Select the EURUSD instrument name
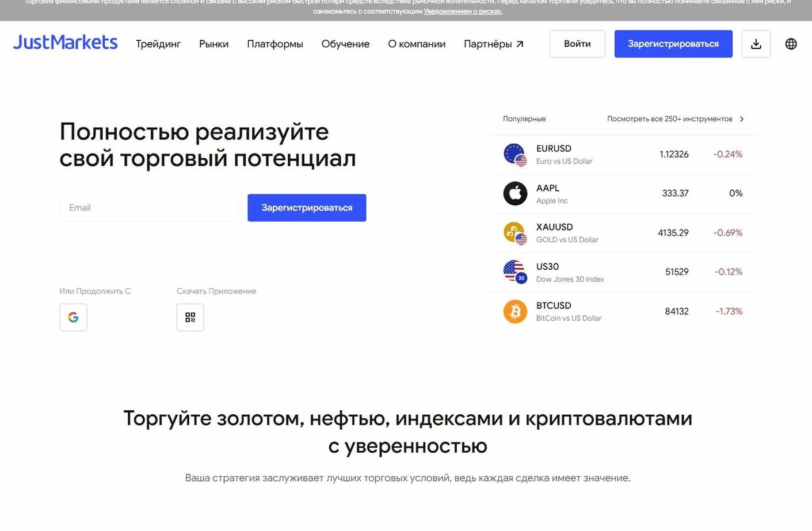The image size is (812, 531). pyautogui.click(x=554, y=148)
